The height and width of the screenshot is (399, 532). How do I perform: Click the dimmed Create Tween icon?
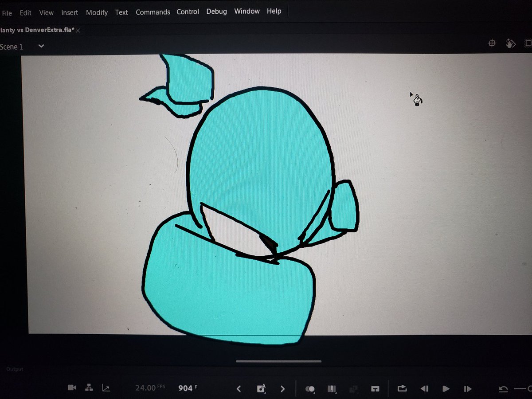pos(353,389)
